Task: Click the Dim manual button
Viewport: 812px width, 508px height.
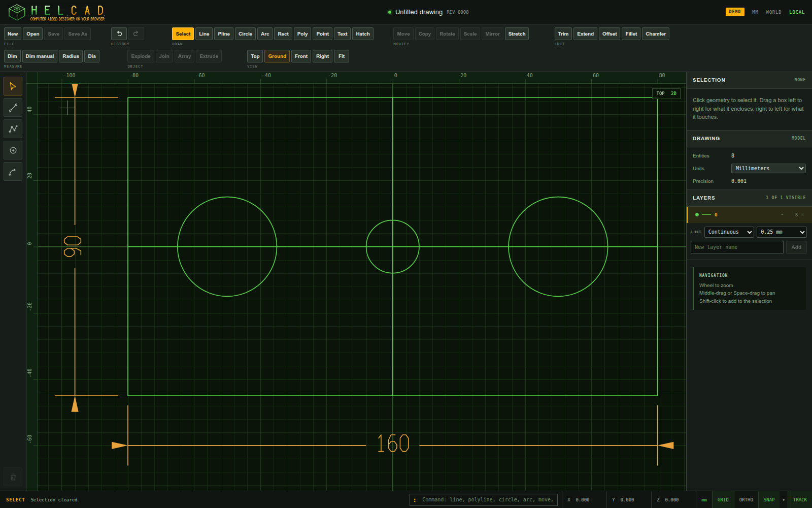Action: [x=40, y=56]
